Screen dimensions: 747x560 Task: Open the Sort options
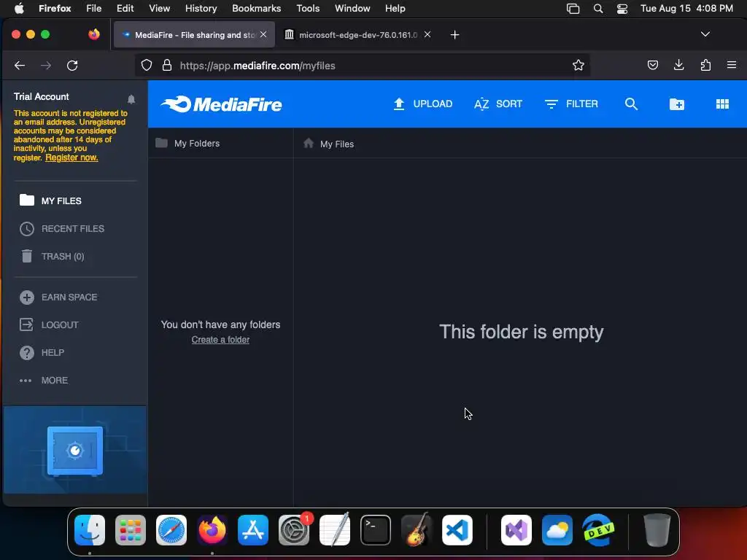click(x=498, y=104)
